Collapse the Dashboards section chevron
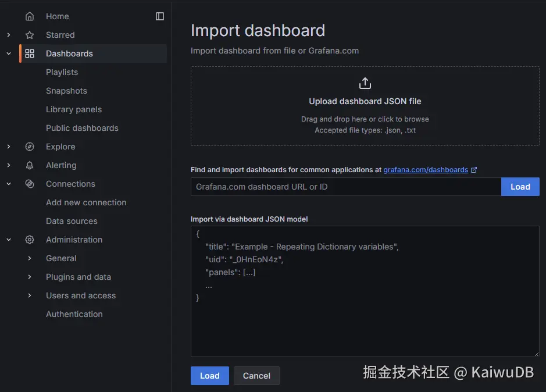The width and height of the screenshot is (546, 392). (9, 54)
